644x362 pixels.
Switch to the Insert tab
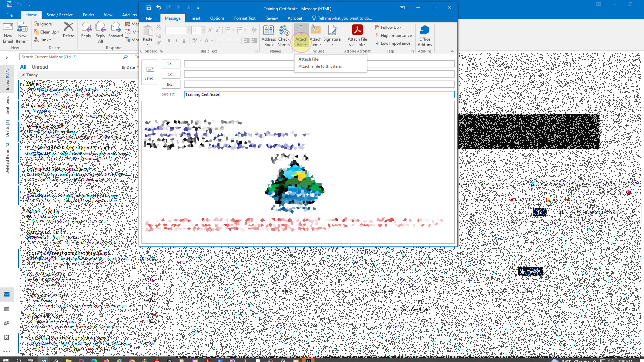[x=195, y=18]
